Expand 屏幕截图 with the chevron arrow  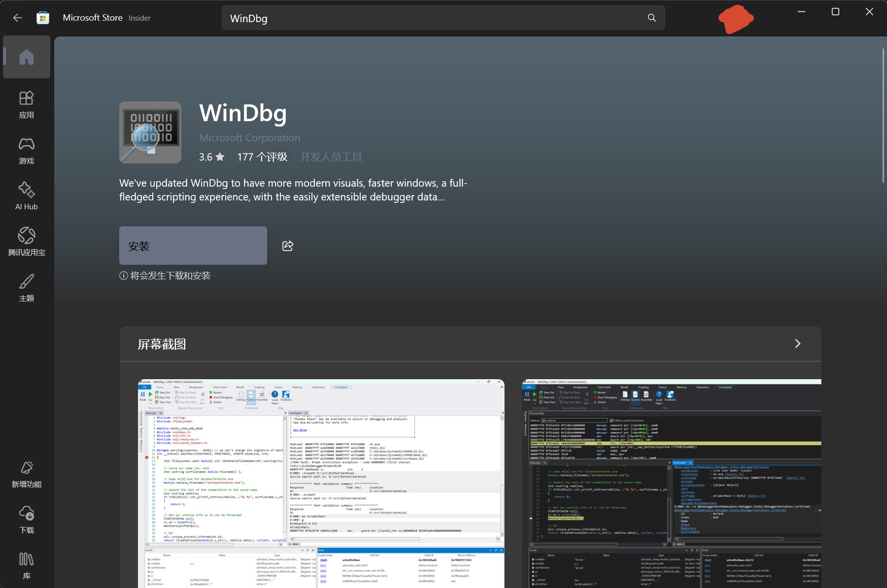pos(797,344)
